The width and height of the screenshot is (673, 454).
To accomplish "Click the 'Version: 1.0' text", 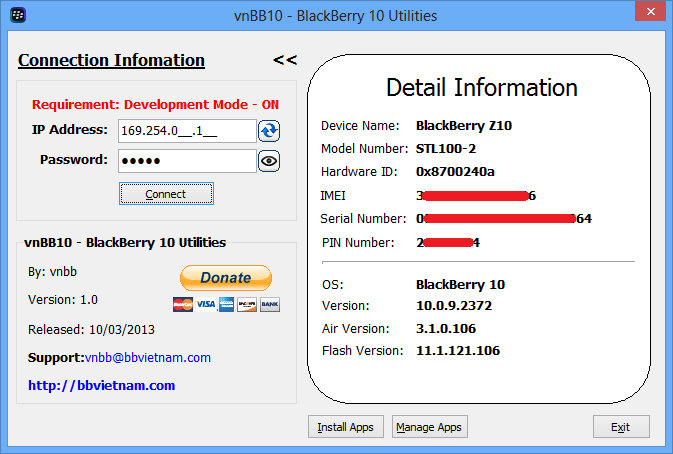I will [x=63, y=300].
